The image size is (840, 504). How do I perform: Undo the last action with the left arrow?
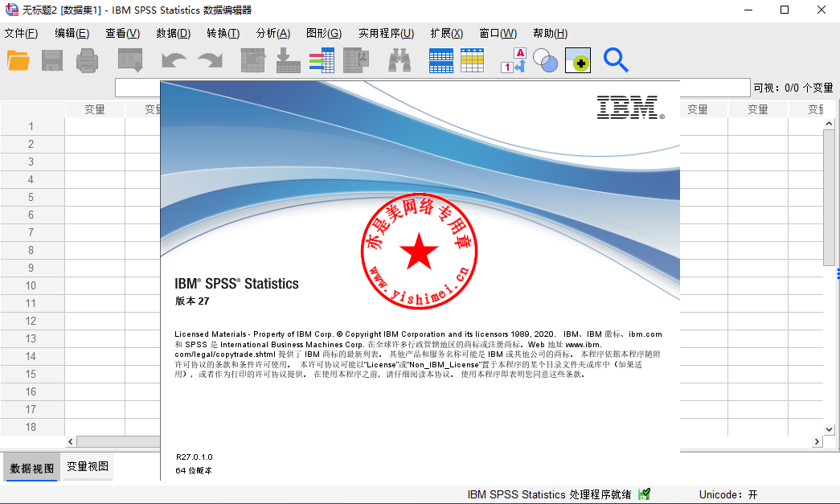[174, 60]
